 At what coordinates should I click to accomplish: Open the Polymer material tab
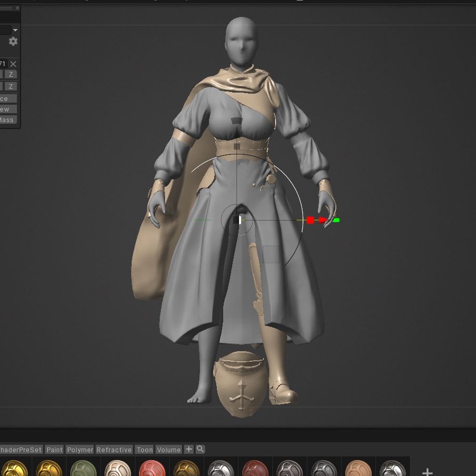click(x=80, y=449)
